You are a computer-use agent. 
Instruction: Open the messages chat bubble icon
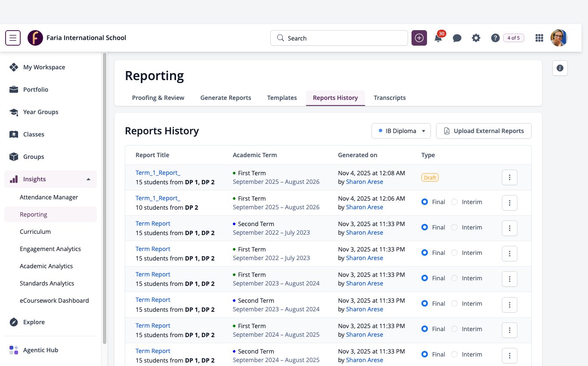[457, 38]
